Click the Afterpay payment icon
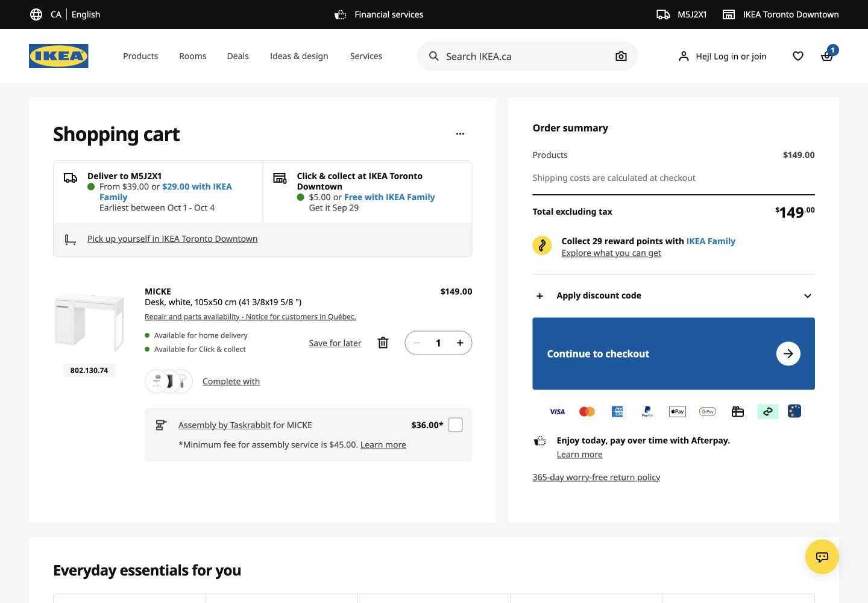The height and width of the screenshot is (603, 868). (768, 412)
